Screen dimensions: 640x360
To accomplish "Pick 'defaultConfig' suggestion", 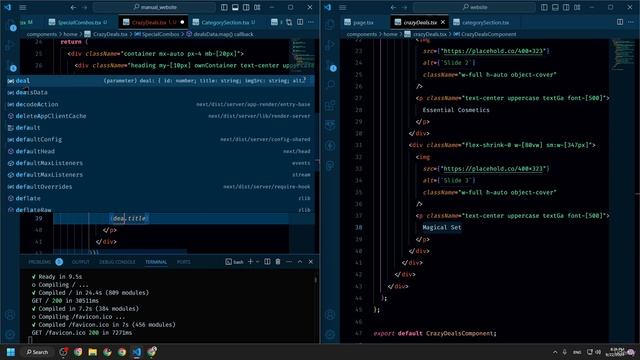I will (x=161, y=140).
